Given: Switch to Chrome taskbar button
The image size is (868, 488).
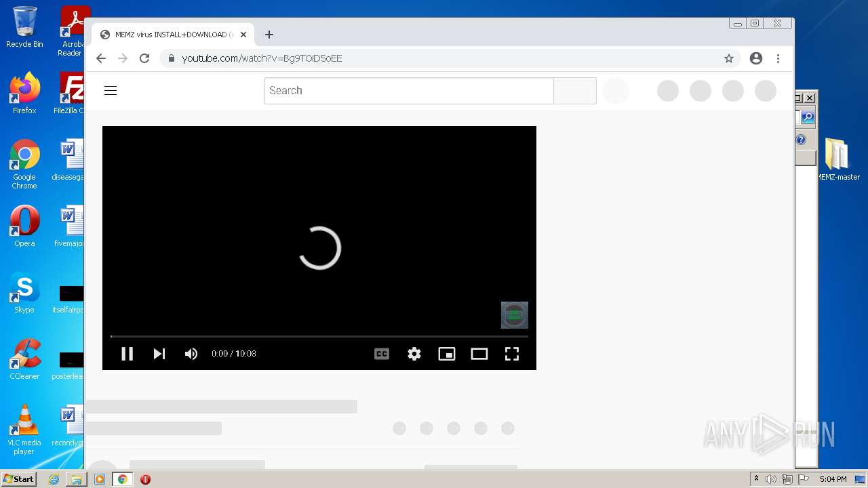Looking at the screenshot, I should (x=123, y=479).
